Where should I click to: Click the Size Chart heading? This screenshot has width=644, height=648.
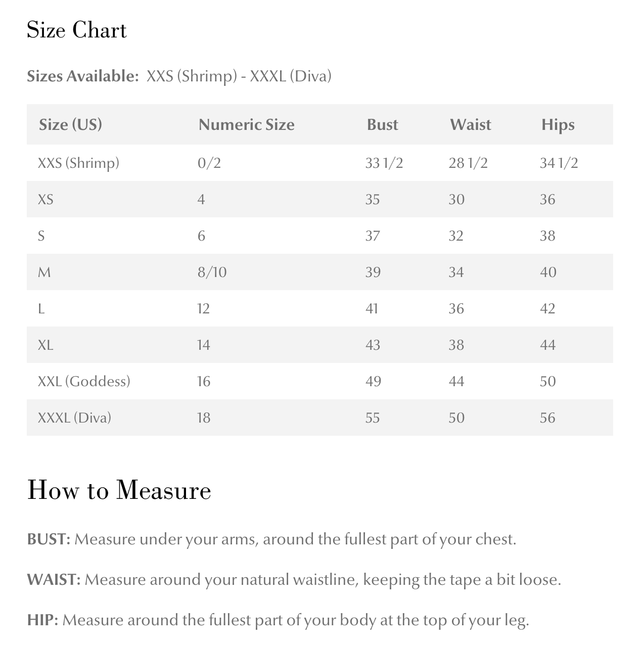pyautogui.click(x=76, y=30)
